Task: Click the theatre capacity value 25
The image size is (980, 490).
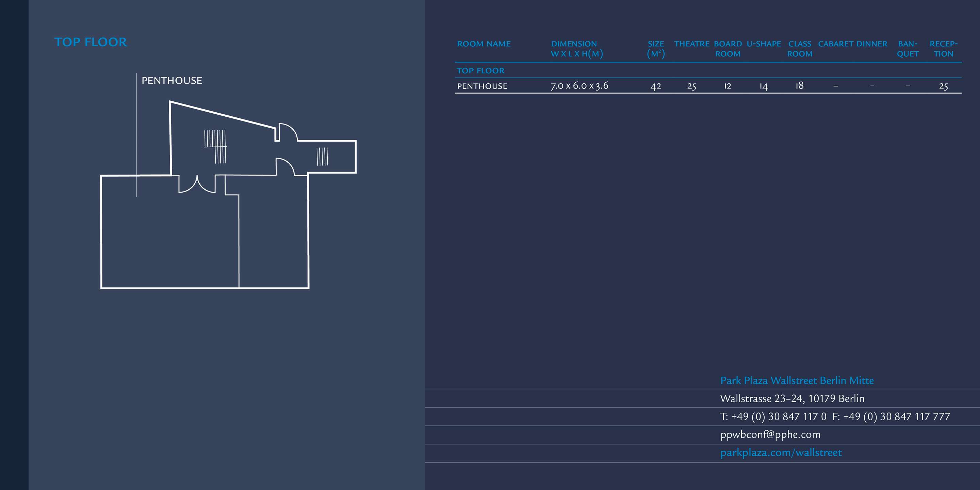Action: pyautogui.click(x=692, y=86)
